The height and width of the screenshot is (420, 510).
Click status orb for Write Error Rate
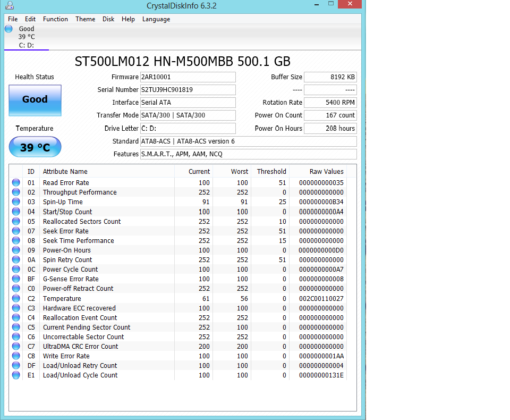(16, 356)
